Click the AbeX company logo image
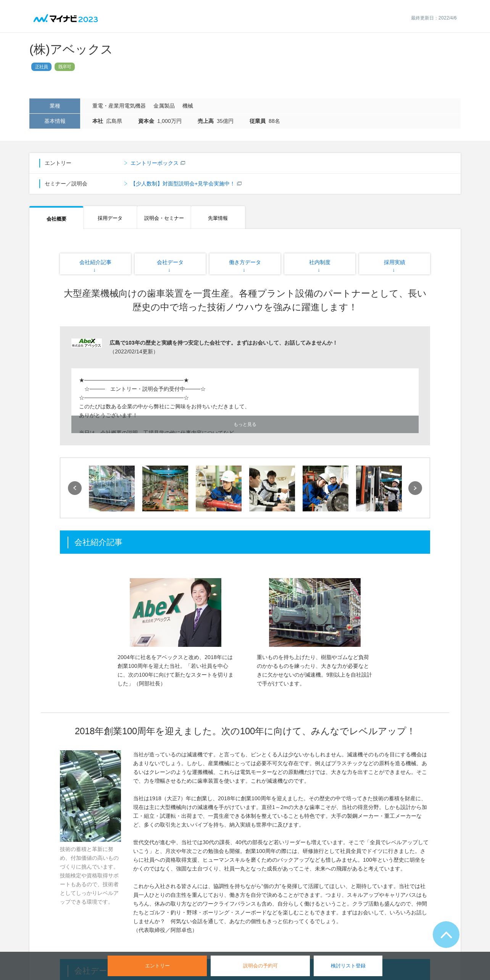 coord(87,343)
